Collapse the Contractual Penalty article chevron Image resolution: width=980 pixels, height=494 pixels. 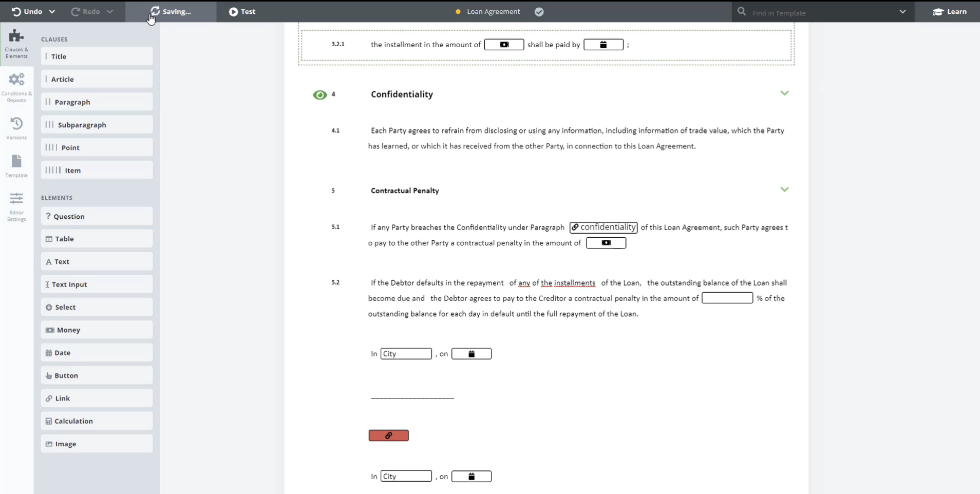pyautogui.click(x=784, y=189)
